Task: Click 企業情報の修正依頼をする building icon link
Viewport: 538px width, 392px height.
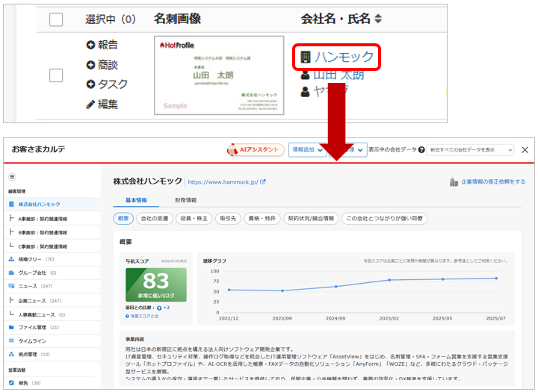Action: click(454, 181)
